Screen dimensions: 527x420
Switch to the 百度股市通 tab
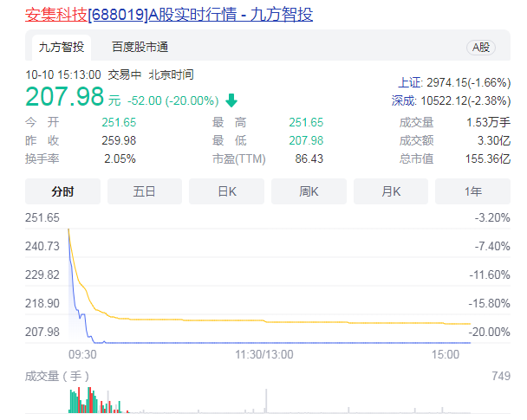point(140,47)
